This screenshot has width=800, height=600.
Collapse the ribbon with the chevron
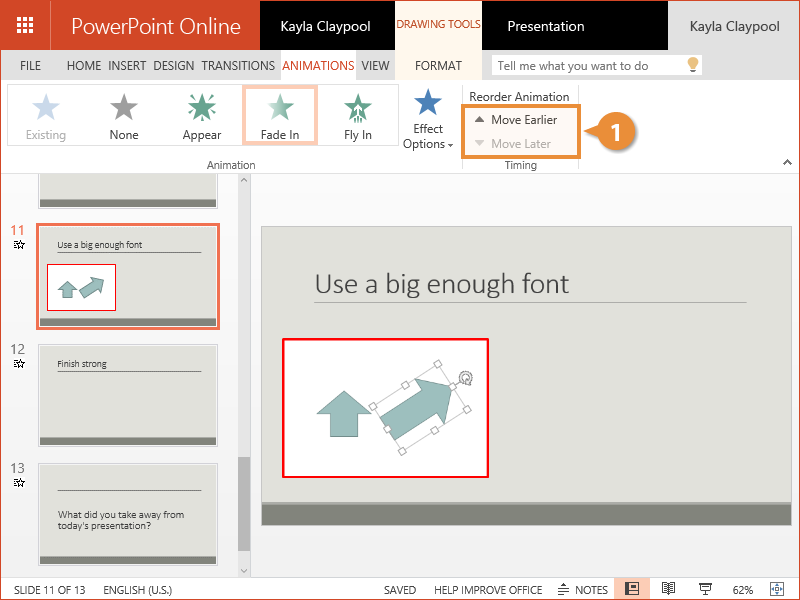click(787, 162)
